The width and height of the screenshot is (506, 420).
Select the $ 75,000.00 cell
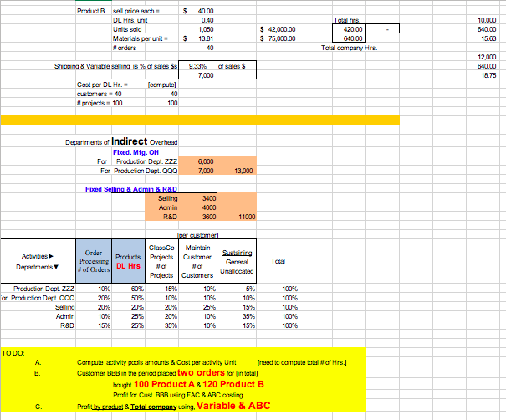[x=278, y=38]
